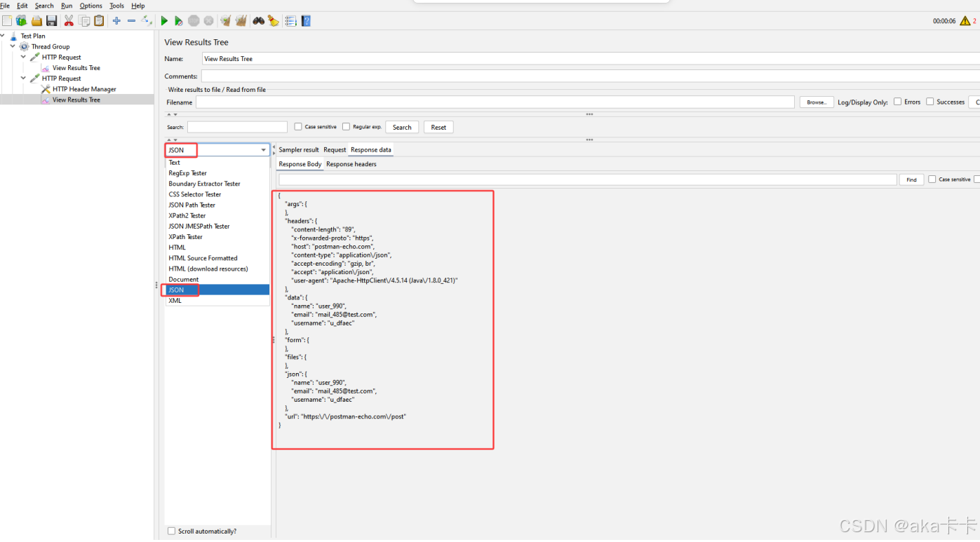Collapse HTTP Request holding the Header Manager
The image size is (980, 542).
[x=23, y=79]
